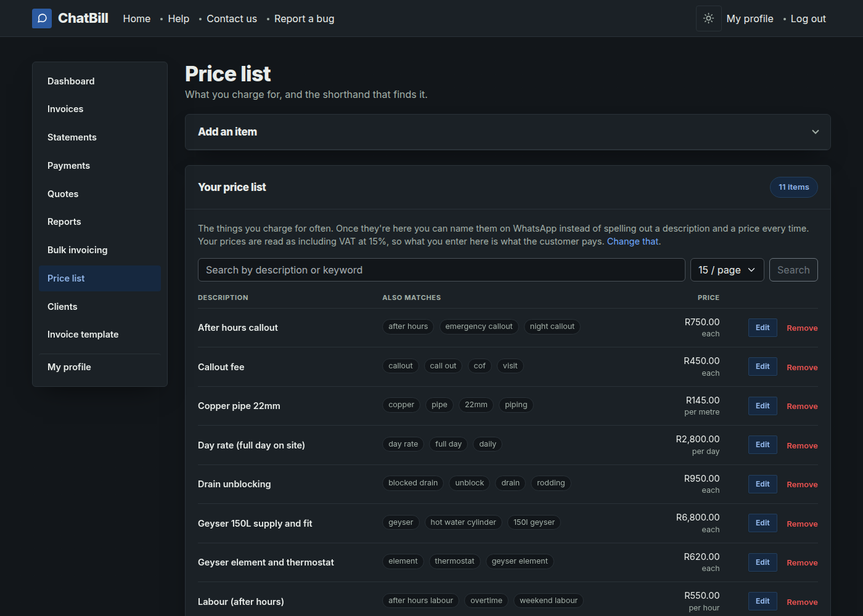Click the hot water cylinder keyword tag
Screen dimensions: 863x616
click(x=463, y=522)
